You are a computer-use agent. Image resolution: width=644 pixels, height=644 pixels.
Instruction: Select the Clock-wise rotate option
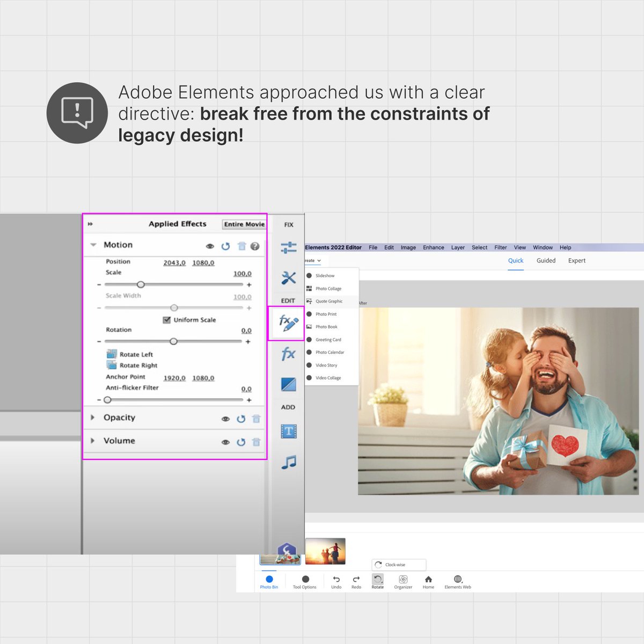(399, 565)
